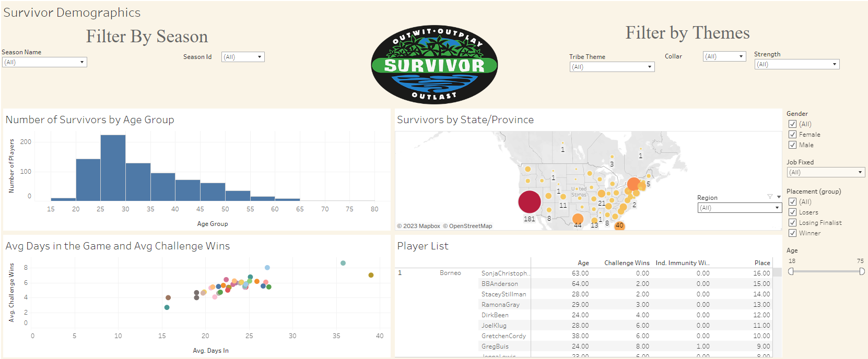The image size is (868, 359).
Task: Click the 16.00 place value cell
Action: pyautogui.click(x=761, y=273)
